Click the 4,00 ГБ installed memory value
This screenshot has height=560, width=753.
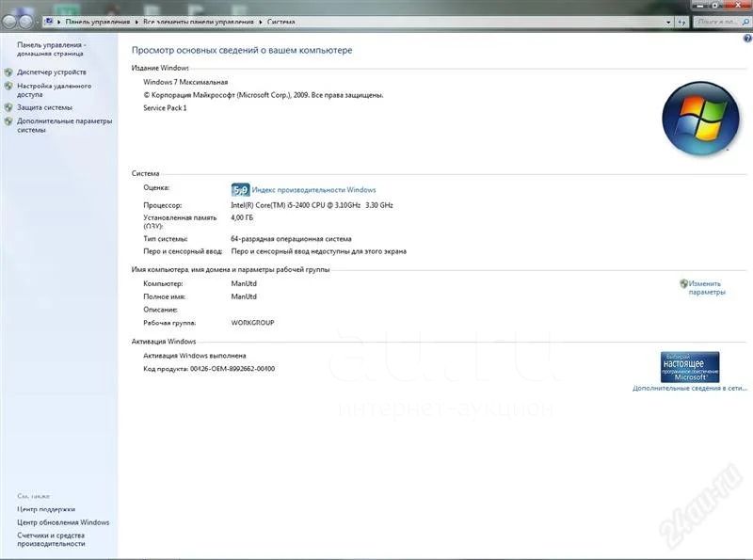tap(242, 217)
